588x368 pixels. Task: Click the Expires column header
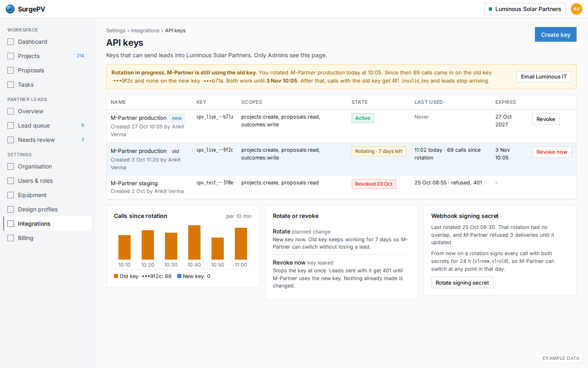coord(506,102)
